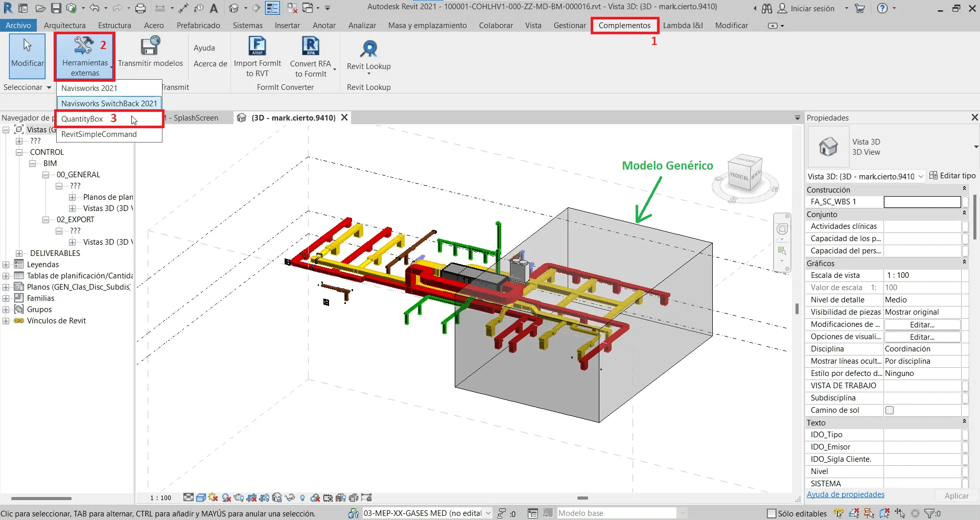
Task: Click Editar for Modificaciones de visibilidad
Action: pos(922,325)
